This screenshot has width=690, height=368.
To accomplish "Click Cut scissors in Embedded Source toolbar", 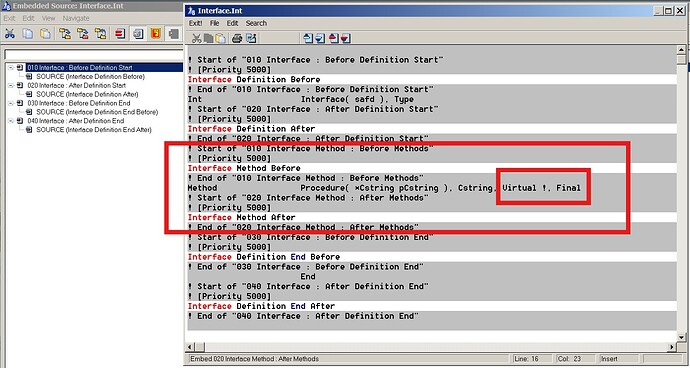I will (x=10, y=33).
